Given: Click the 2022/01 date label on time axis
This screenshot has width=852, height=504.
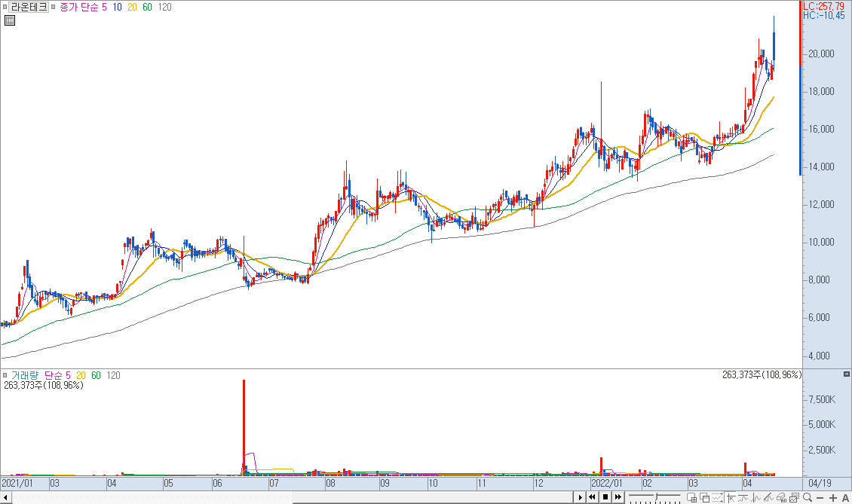Looking at the screenshot, I should pyautogui.click(x=607, y=483).
